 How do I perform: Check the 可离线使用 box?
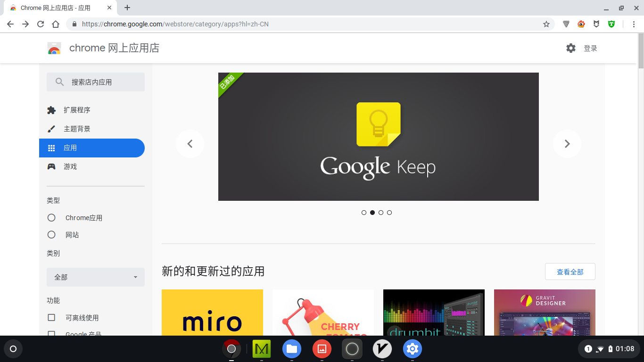(x=51, y=318)
